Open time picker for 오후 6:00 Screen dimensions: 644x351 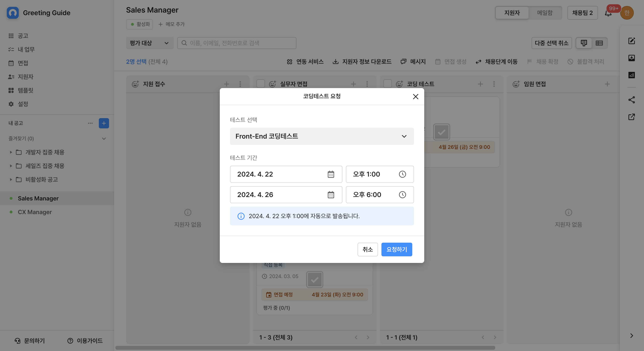coord(402,195)
